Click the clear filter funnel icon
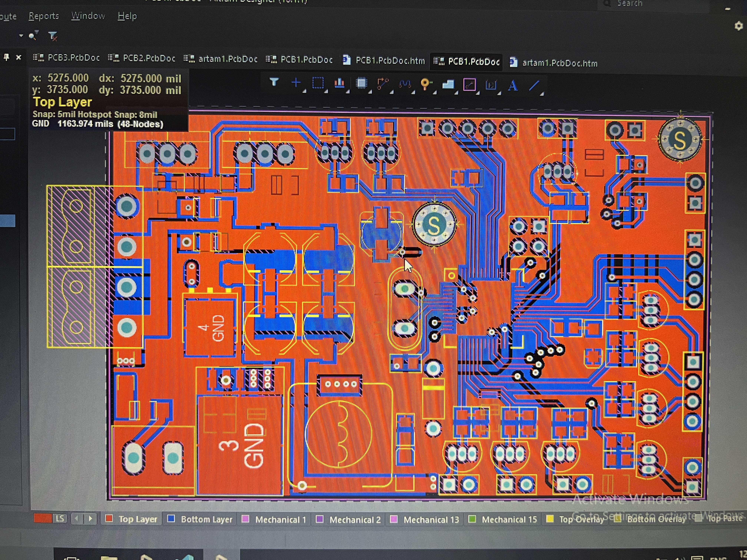The image size is (747, 560). [x=53, y=36]
